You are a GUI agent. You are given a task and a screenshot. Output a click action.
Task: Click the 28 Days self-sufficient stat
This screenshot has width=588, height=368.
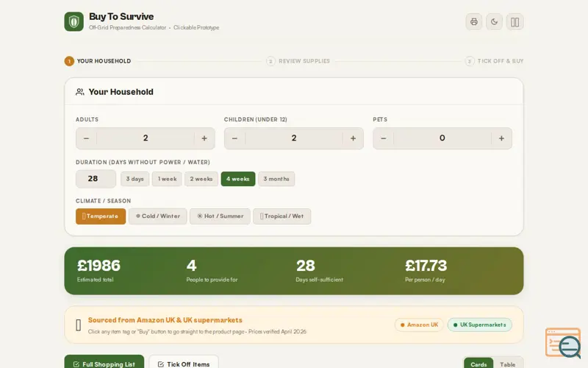tap(319, 270)
